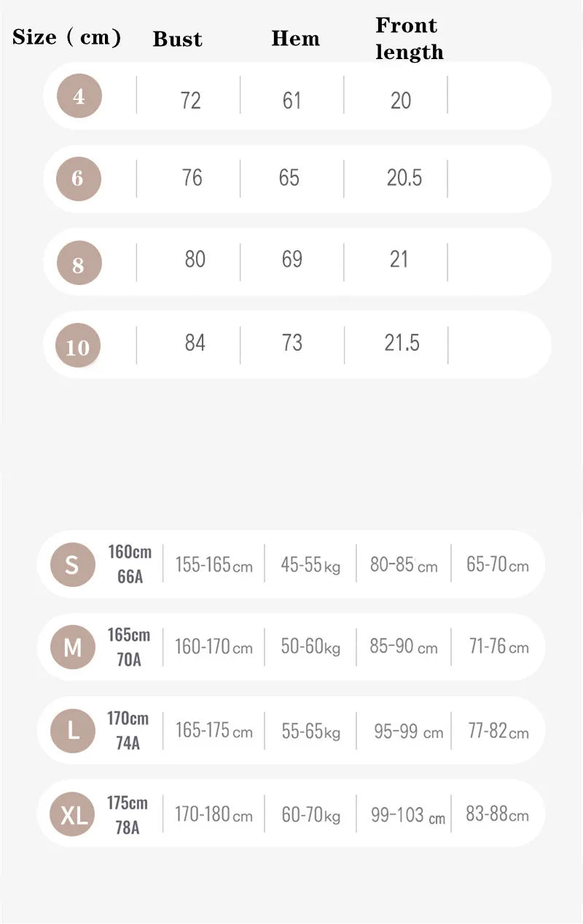Click bust value 72 in size 4 row

click(x=190, y=101)
